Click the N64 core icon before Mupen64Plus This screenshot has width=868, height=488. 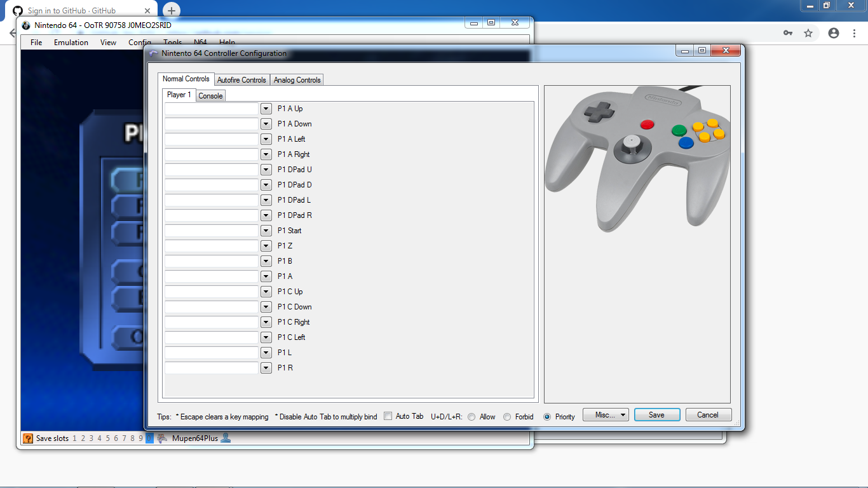tap(162, 438)
